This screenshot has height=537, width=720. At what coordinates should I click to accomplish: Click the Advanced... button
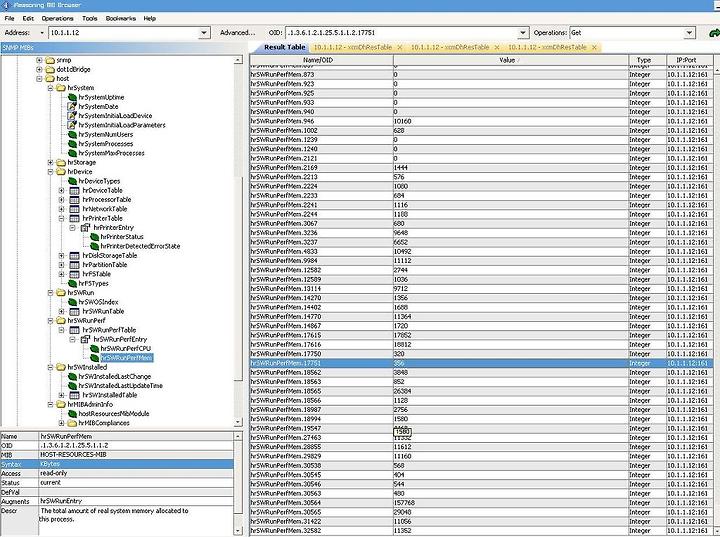pyautogui.click(x=237, y=33)
